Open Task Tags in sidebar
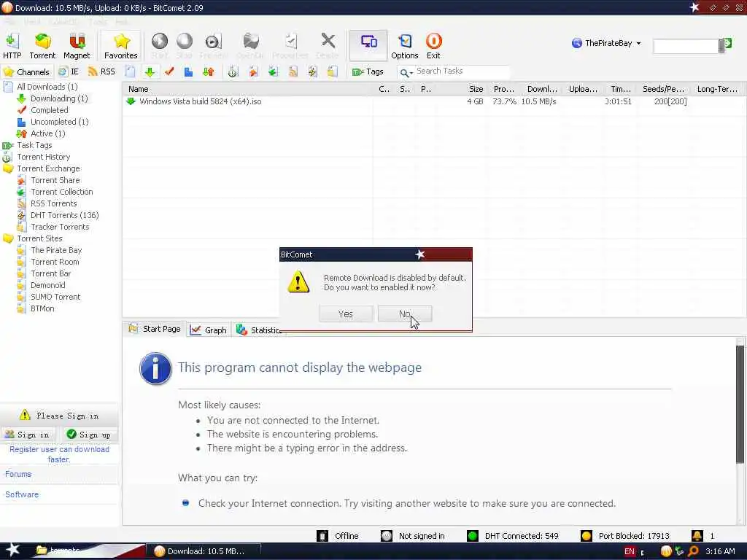 [34, 145]
